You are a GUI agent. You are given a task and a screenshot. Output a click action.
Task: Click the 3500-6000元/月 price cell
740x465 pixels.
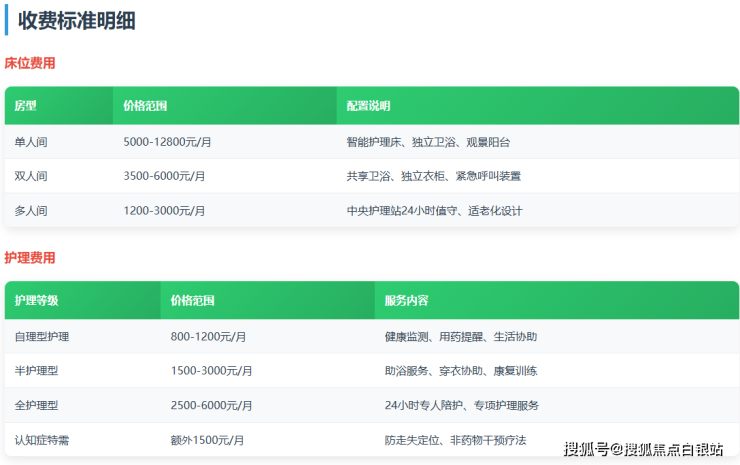click(x=164, y=176)
